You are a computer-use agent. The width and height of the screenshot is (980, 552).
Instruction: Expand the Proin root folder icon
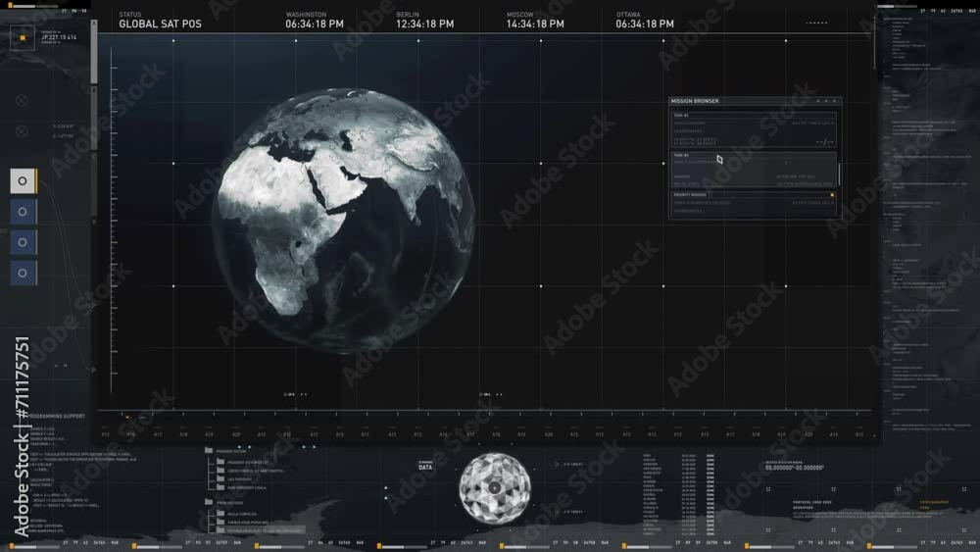[x=209, y=501]
